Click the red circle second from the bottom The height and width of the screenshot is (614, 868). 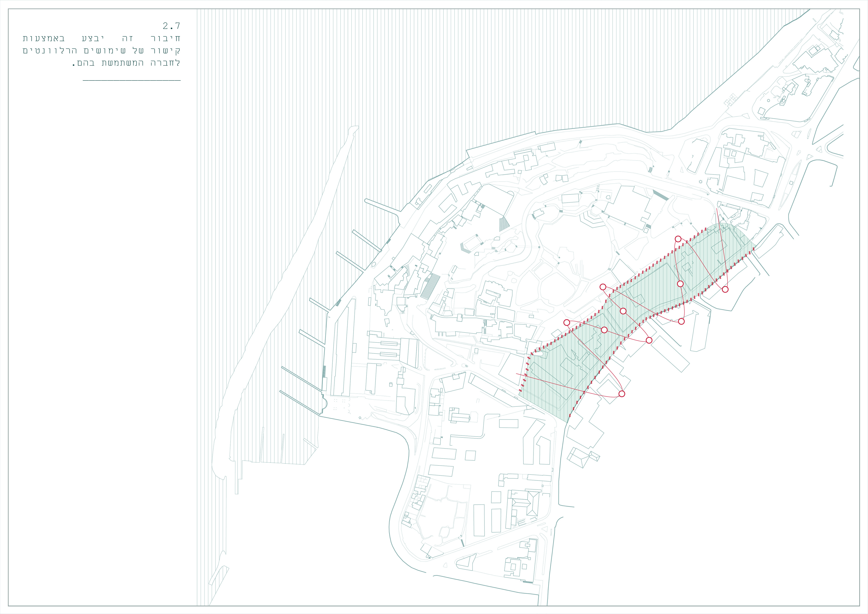tap(649, 340)
